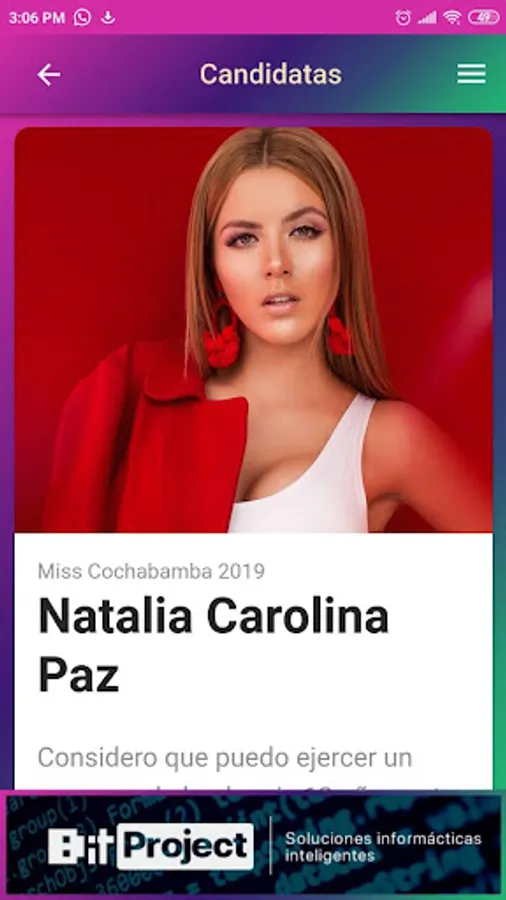Open the Bit Project ad banner logo
This screenshot has height=900, width=506.
[x=151, y=846]
